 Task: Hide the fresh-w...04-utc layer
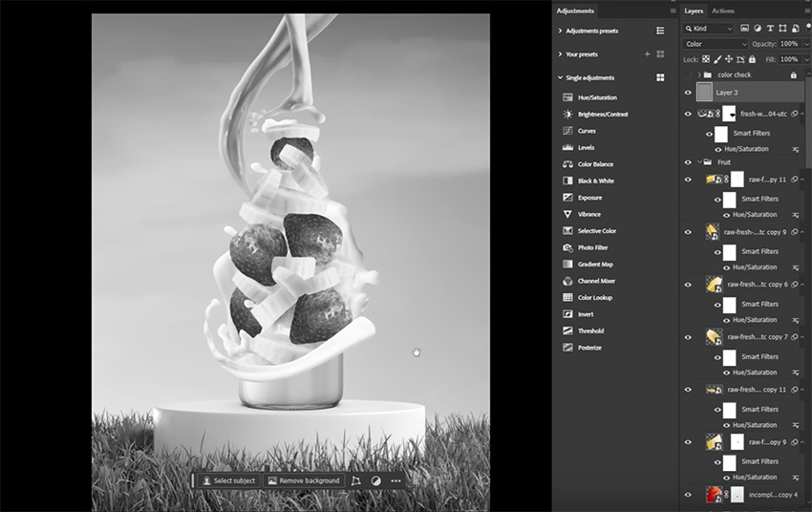[688, 114]
